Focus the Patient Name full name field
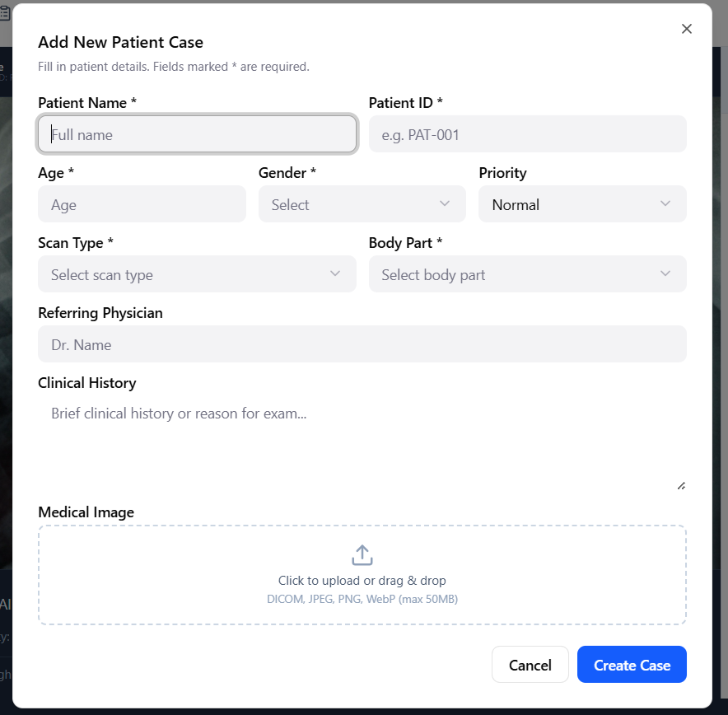The height and width of the screenshot is (715, 728). click(197, 134)
